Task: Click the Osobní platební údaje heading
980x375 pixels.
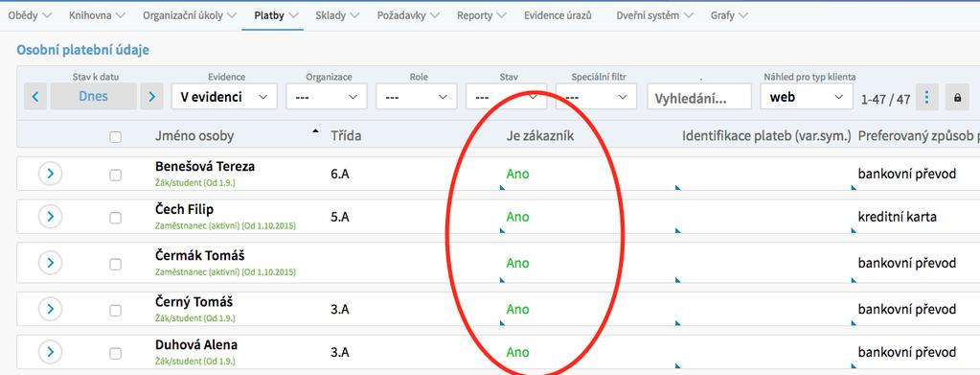Action: pos(82,50)
